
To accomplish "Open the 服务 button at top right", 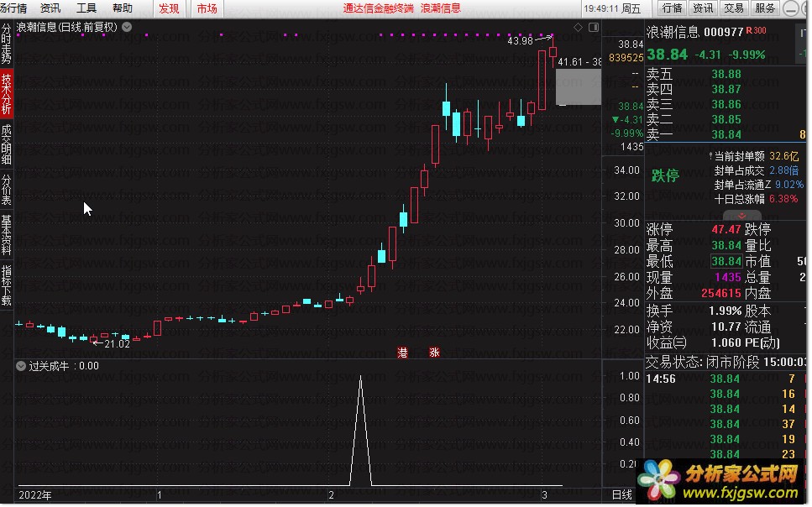I will pyautogui.click(x=765, y=8).
